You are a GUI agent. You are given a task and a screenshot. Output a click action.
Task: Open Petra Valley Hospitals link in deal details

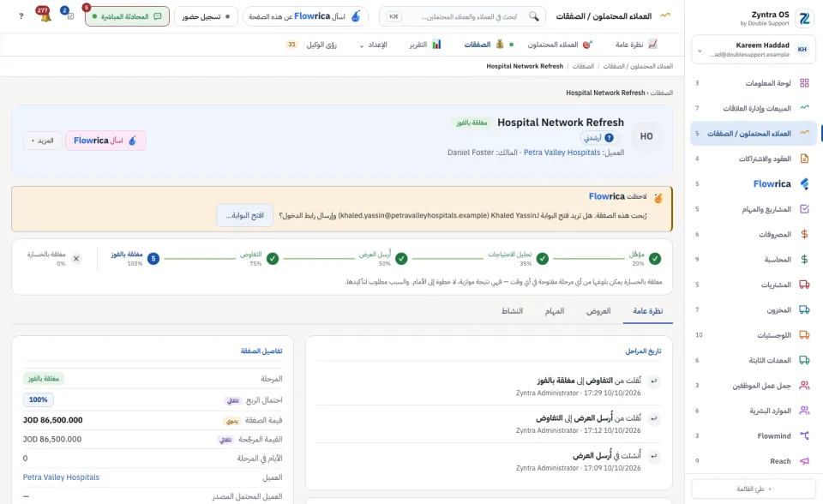point(61,477)
